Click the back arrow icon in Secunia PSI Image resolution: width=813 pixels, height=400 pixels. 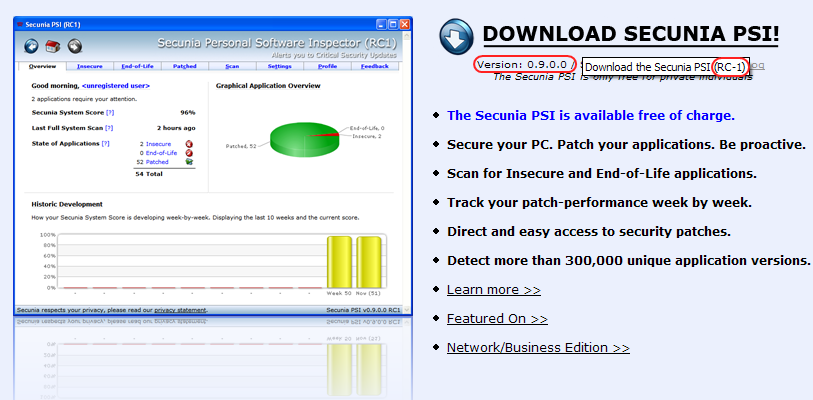pos(31,46)
